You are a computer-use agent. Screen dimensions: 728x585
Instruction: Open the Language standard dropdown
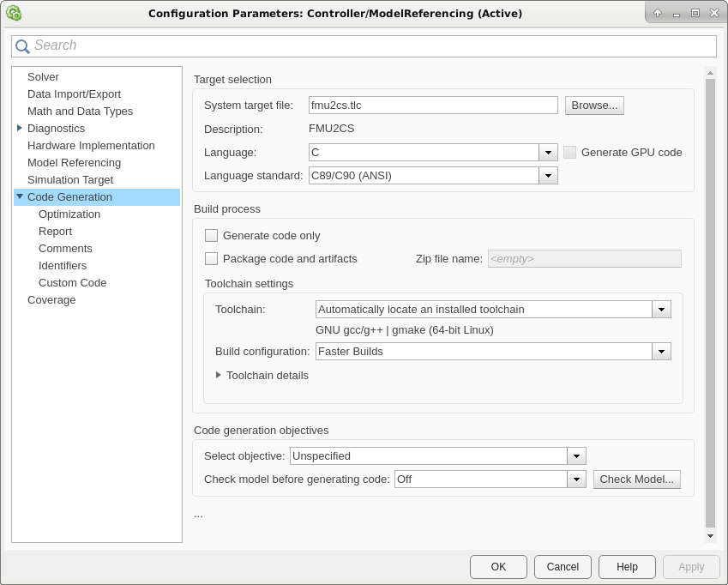point(548,176)
